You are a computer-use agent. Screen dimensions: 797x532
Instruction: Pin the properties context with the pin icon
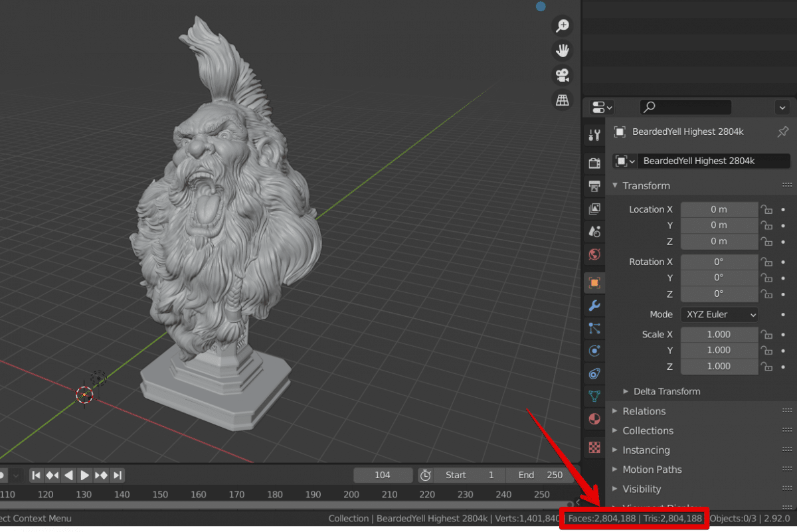click(x=783, y=132)
